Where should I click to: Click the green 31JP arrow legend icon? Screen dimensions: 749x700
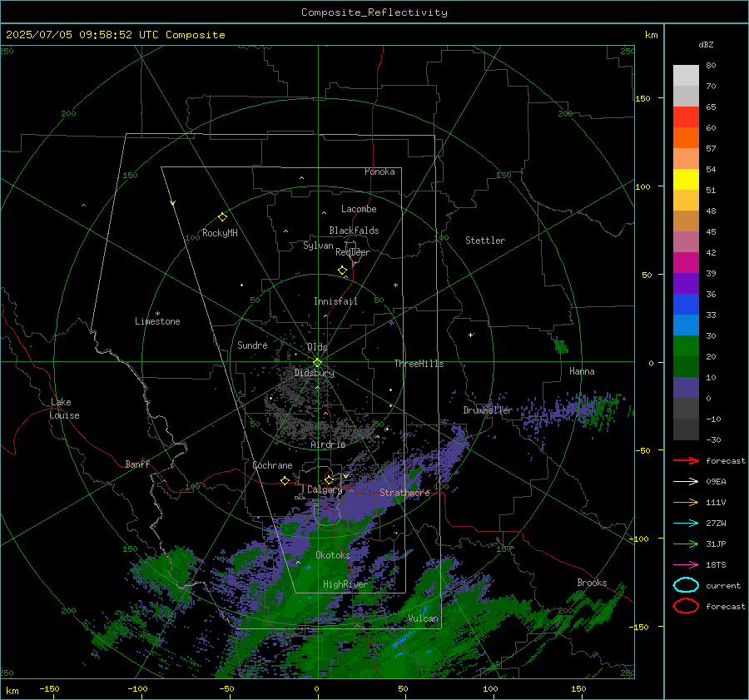pyautogui.click(x=686, y=544)
